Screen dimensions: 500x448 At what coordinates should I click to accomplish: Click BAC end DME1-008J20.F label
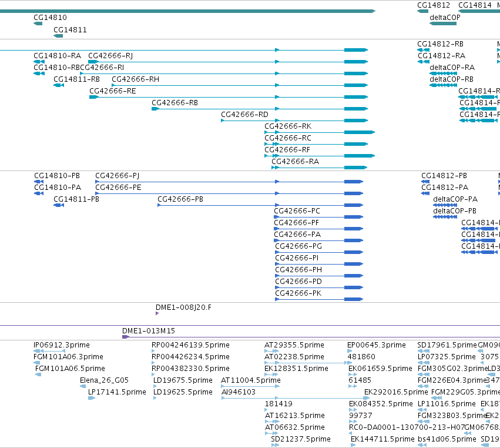coord(183,307)
